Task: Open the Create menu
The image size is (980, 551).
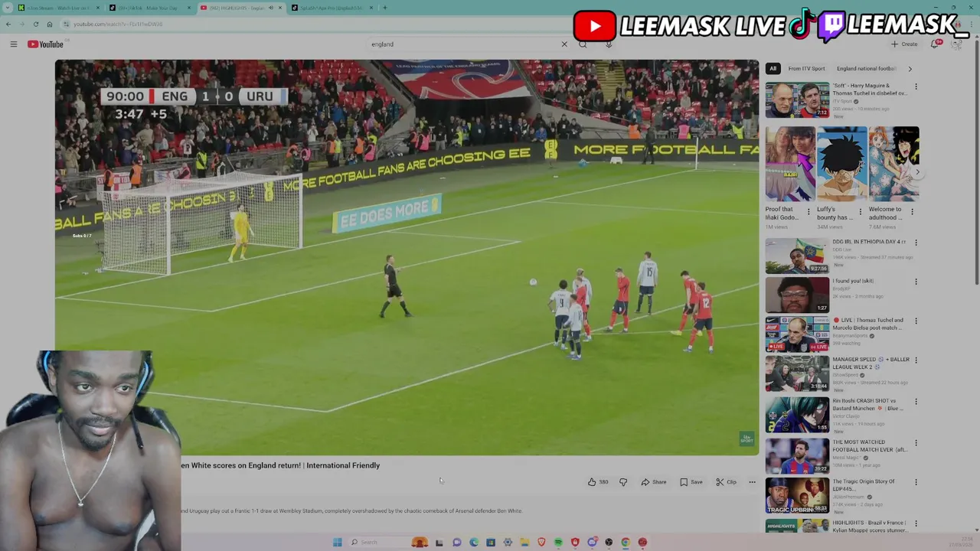Action: 904,44
